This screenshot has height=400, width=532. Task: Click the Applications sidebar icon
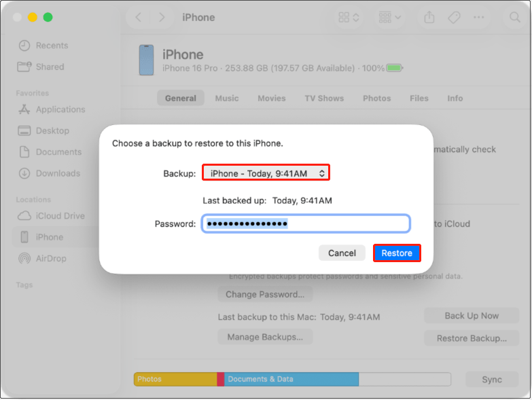[24, 109]
